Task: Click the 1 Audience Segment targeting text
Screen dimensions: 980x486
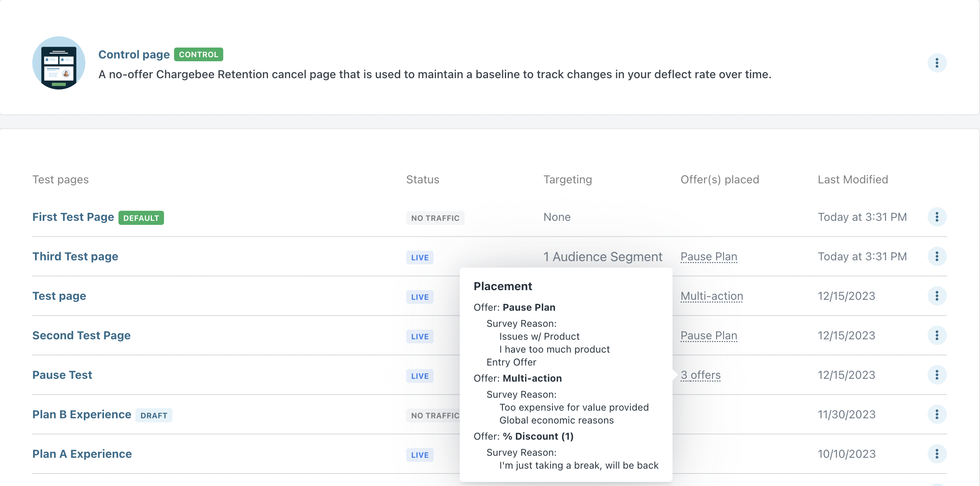Action: (602, 257)
